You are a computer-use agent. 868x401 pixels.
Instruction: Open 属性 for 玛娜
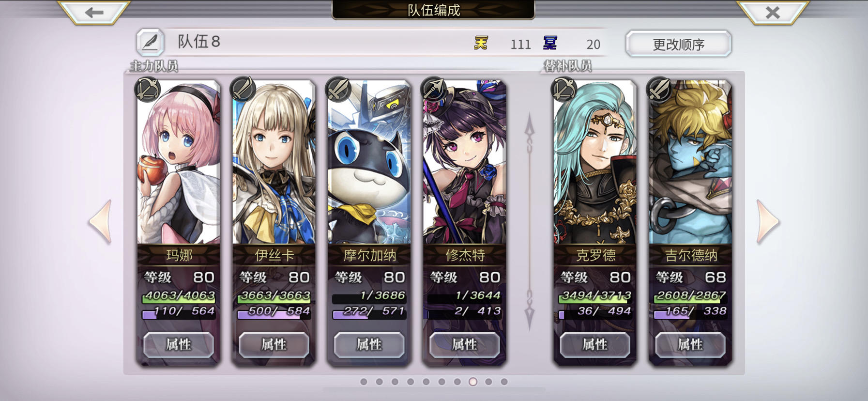click(179, 345)
